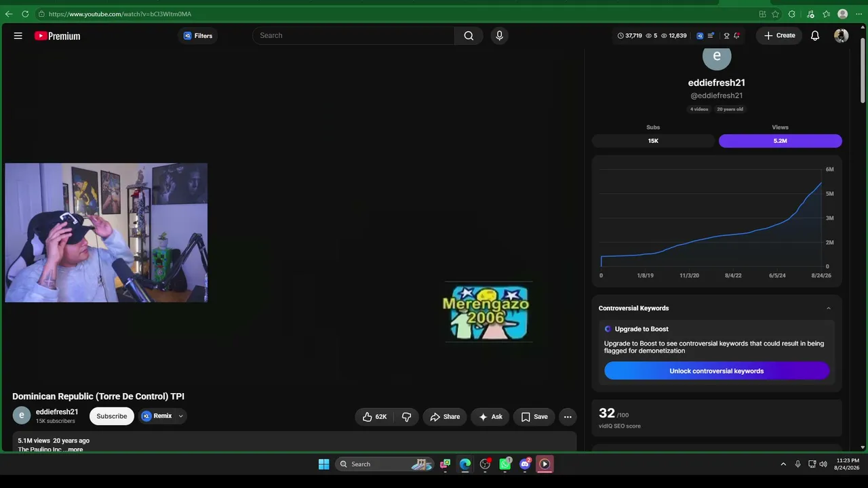Click the magnifier search submit button
The width and height of the screenshot is (868, 488).
[469, 36]
